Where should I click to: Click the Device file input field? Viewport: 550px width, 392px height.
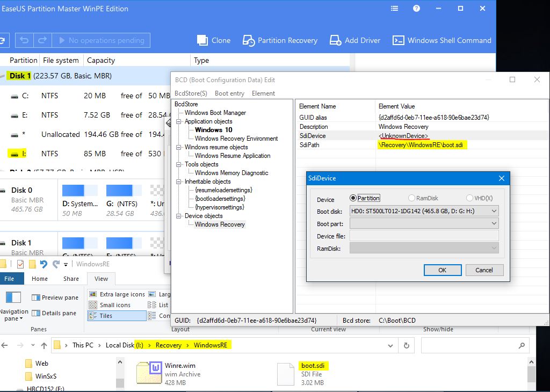[424, 236]
